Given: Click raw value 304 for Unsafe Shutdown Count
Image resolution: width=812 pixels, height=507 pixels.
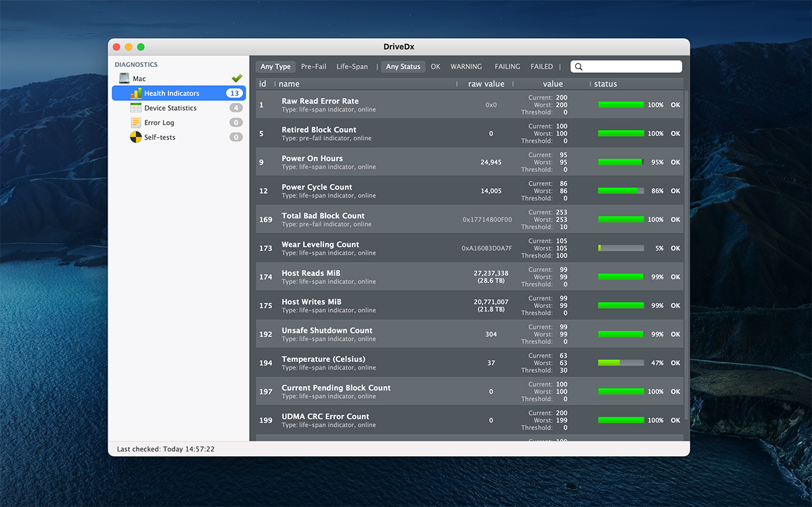Looking at the screenshot, I should click(491, 334).
